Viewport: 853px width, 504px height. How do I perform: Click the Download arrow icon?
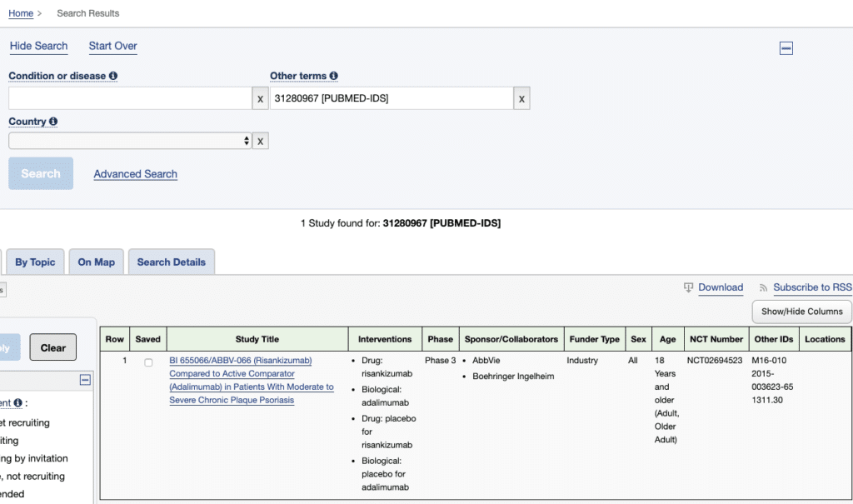(x=688, y=287)
